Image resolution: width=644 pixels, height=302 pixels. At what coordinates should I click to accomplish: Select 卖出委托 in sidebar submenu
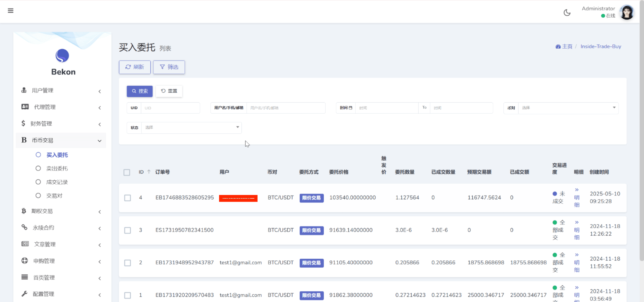click(x=57, y=169)
